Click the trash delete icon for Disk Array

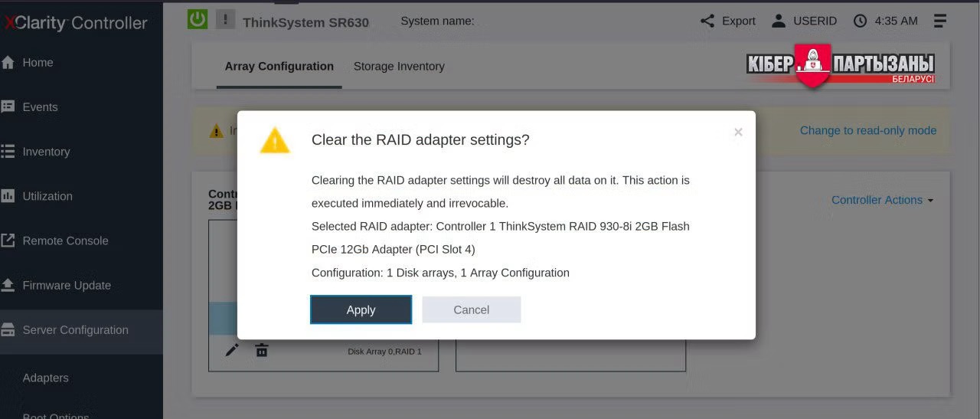[x=262, y=350]
